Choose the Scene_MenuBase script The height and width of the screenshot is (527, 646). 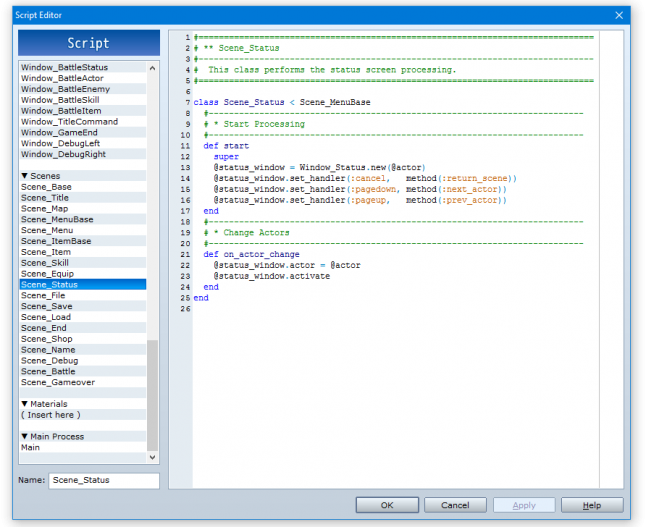[57, 220]
